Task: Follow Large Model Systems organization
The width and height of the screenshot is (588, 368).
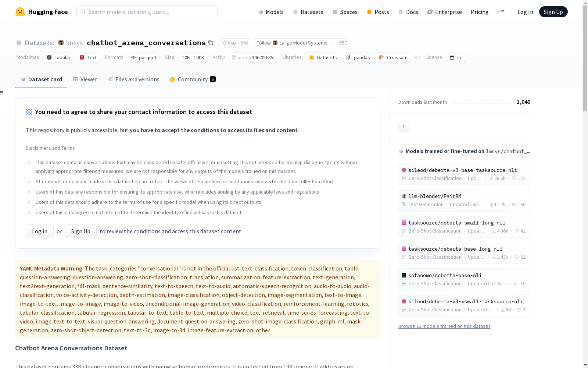Action: point(295,43)
